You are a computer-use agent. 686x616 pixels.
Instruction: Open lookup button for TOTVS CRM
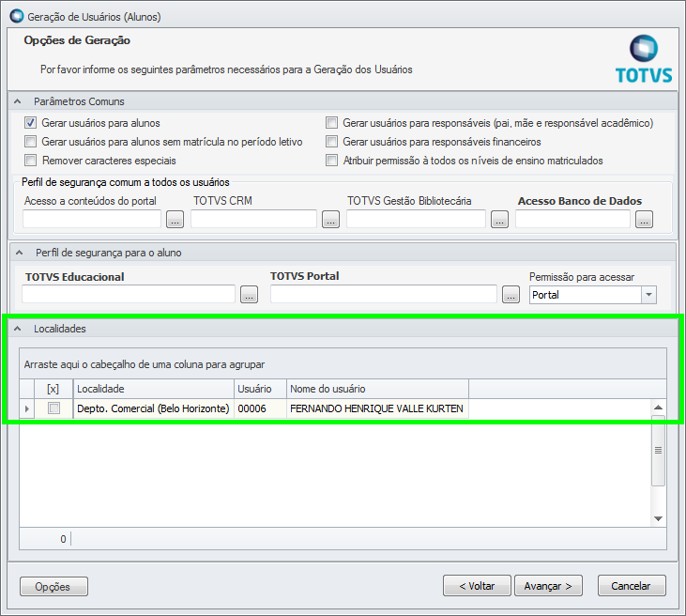(330, 219)
